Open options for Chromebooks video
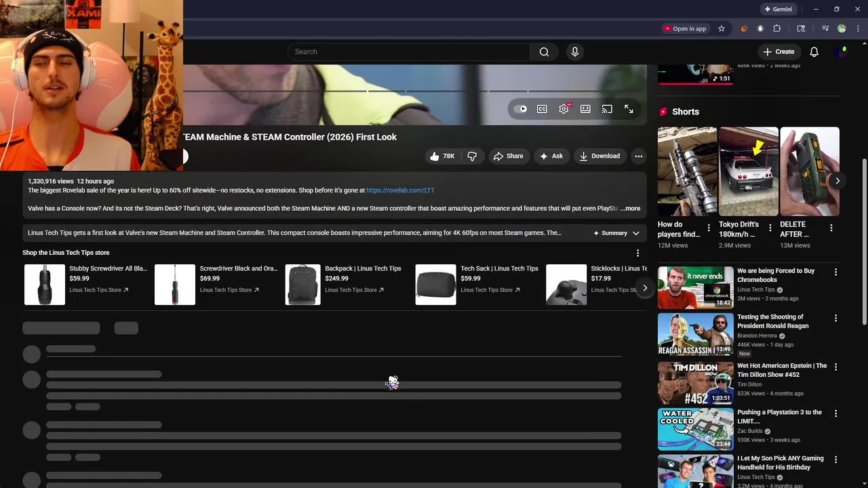This screenshot has width=868, height=488. (835, 272)
